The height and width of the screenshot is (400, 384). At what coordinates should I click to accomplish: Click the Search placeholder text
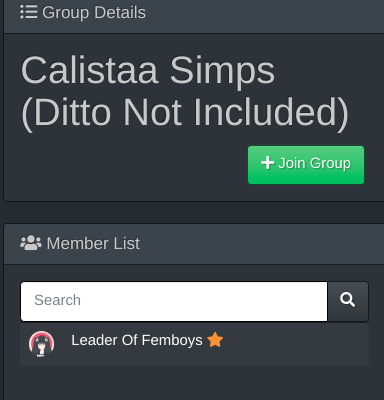coord(57,300)
